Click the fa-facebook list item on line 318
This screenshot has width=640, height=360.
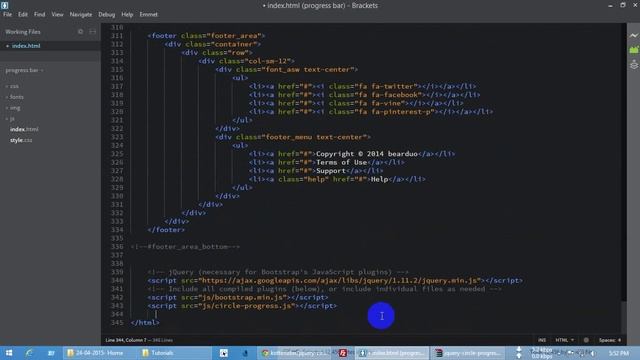click(x=364, y=95)
